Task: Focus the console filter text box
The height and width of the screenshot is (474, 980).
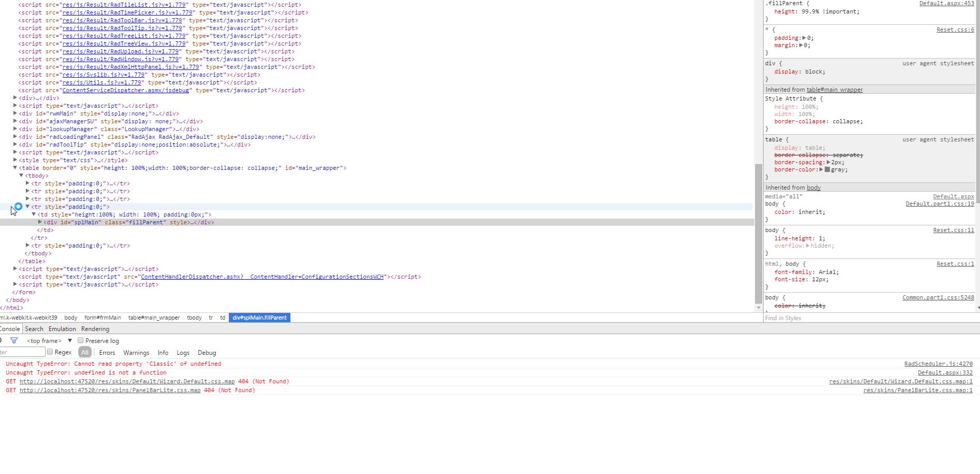Action: point(22,352)
